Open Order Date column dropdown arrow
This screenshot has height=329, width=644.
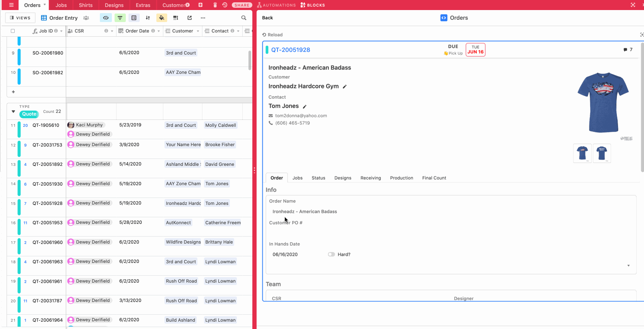click(x=159, y=31)
